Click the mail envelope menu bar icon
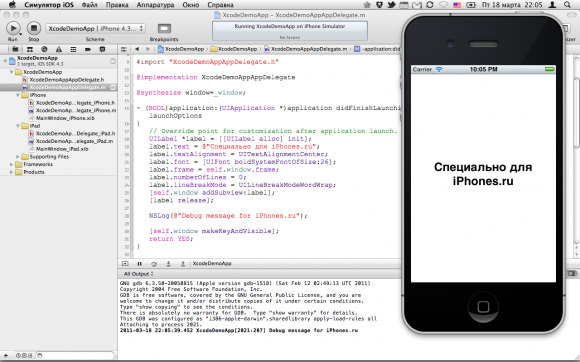Screen dimensions: 580x362 coord(417,5)
